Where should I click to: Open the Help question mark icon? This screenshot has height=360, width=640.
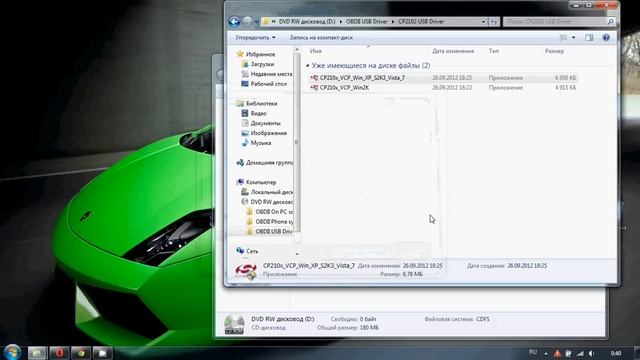(x=606, y=38)
